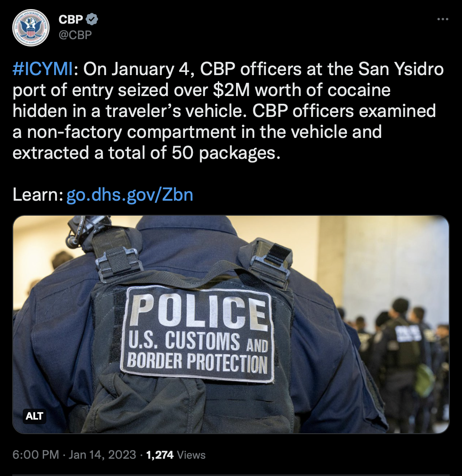Open the three-dots more options menu
This screenshot has height=476, width=462.
[442, 20]
